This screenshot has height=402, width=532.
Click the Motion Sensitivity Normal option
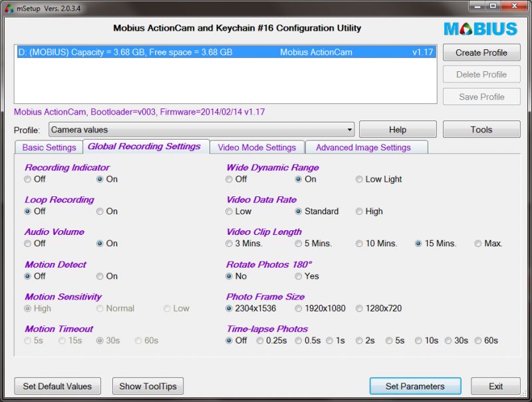click(x=116, y=308)
